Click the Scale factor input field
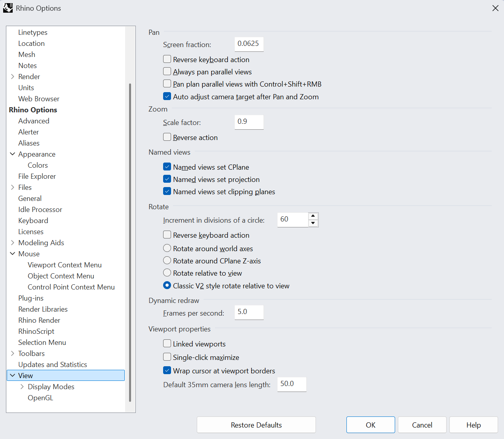The width and height of the screenshot is (504, 439). (x=249, y=122)
